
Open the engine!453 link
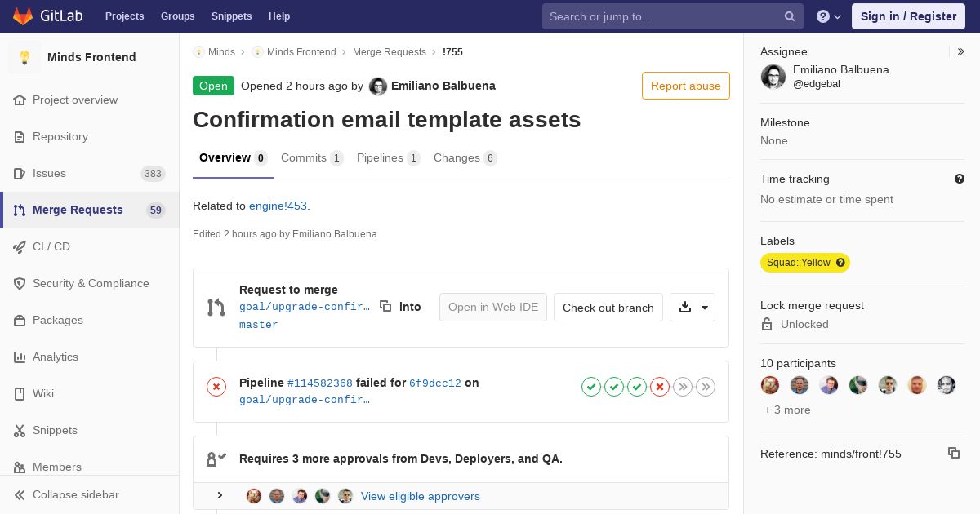[278, 206]
